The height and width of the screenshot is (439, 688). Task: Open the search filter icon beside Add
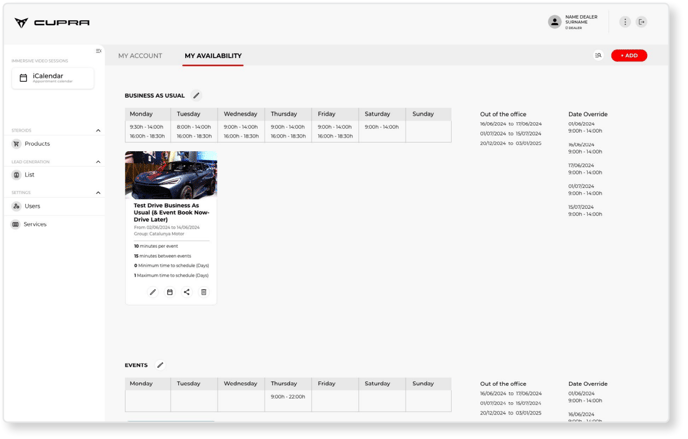(598, 56)
